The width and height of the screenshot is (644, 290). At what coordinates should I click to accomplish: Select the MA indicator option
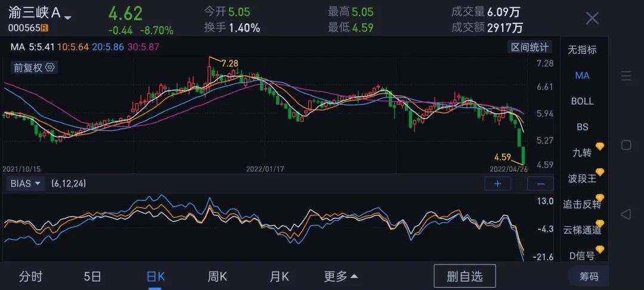582,75
